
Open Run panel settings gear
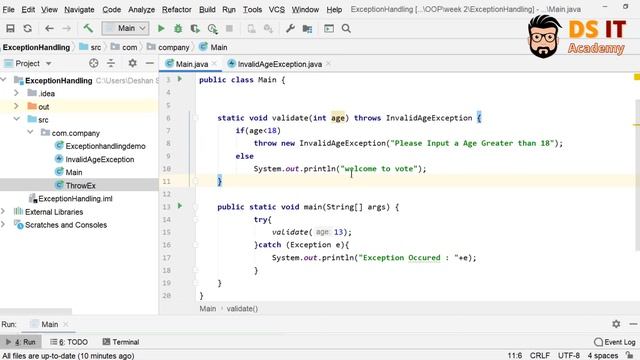click(616, 324)
